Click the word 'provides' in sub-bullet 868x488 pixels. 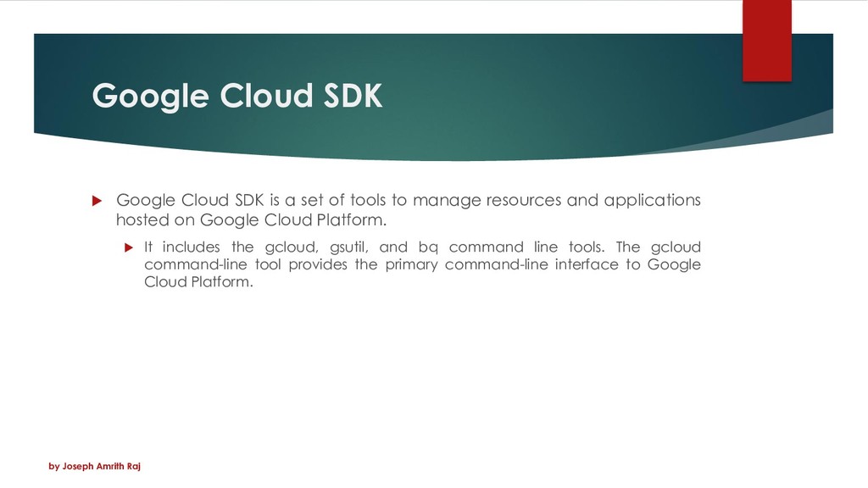(318, 264)
